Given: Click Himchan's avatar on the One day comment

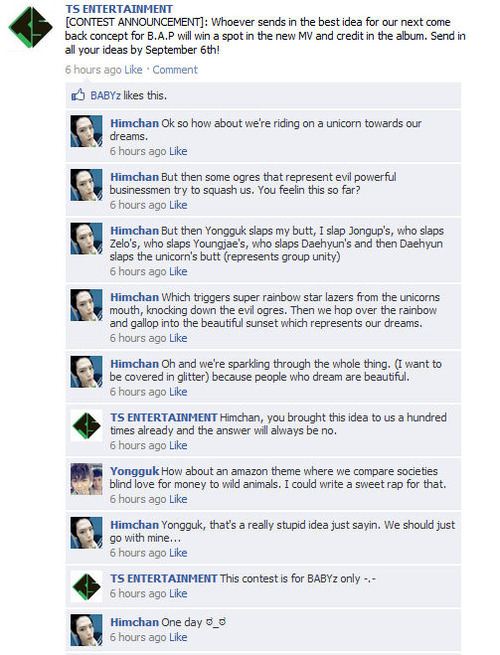Looking at the screenshot, I should coord(86,630).
